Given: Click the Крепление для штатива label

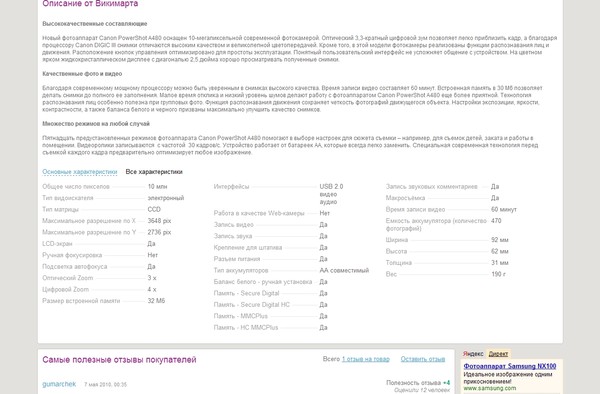Looking at the screenshot, I should 248,247.
